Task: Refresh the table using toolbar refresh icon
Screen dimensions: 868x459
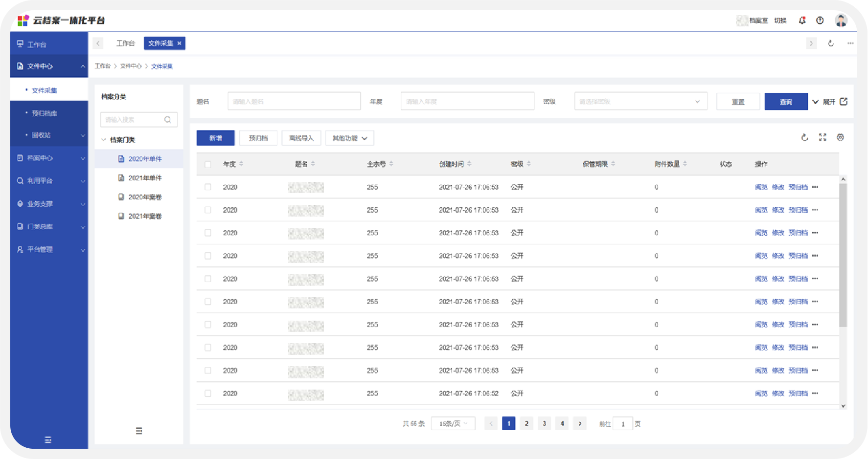Action: point(804,138)
